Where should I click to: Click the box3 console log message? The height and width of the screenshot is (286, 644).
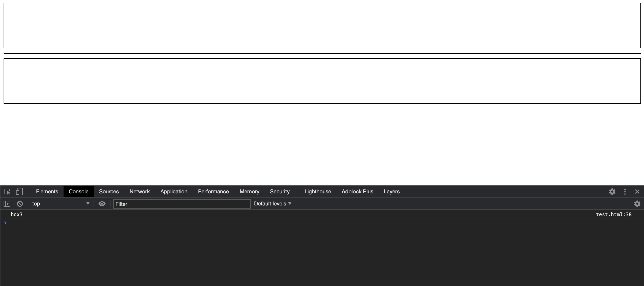point(17,214)
